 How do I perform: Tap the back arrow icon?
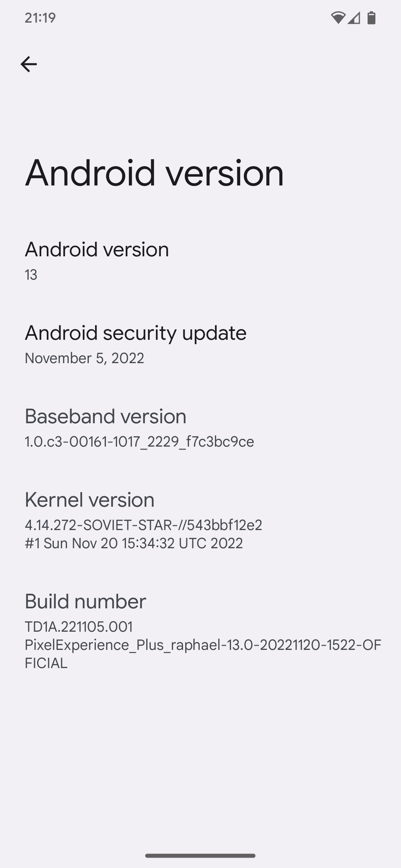pos(29,64)
